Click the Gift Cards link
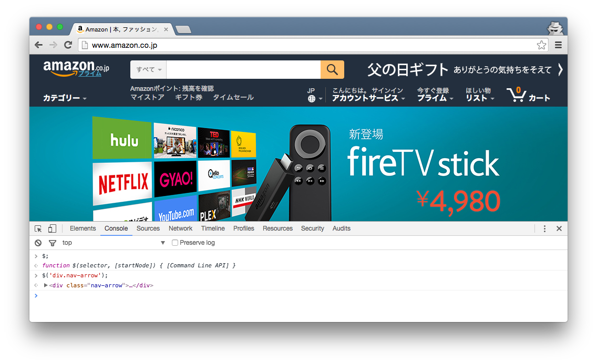 pos(188,97)
